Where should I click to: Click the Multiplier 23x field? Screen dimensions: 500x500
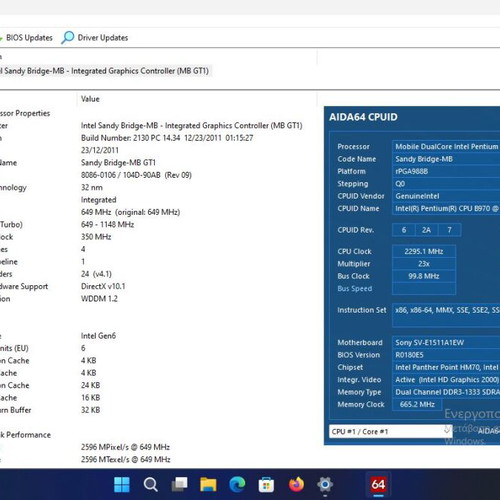pyautogui.click(x=424, y=264)
